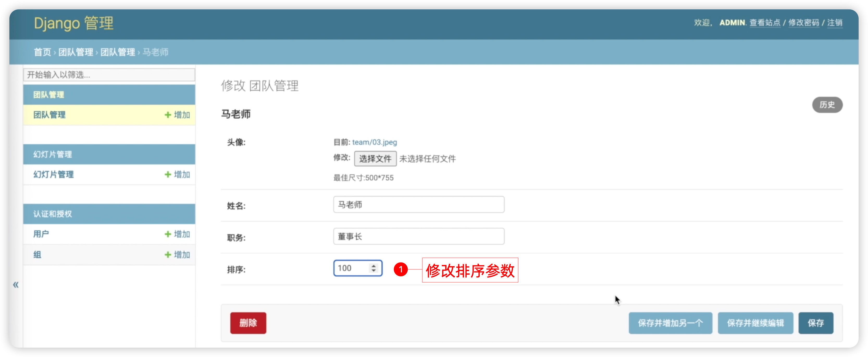
Task: Go to 首页 in the breadcrumb
Action: [x=42, y=52]
